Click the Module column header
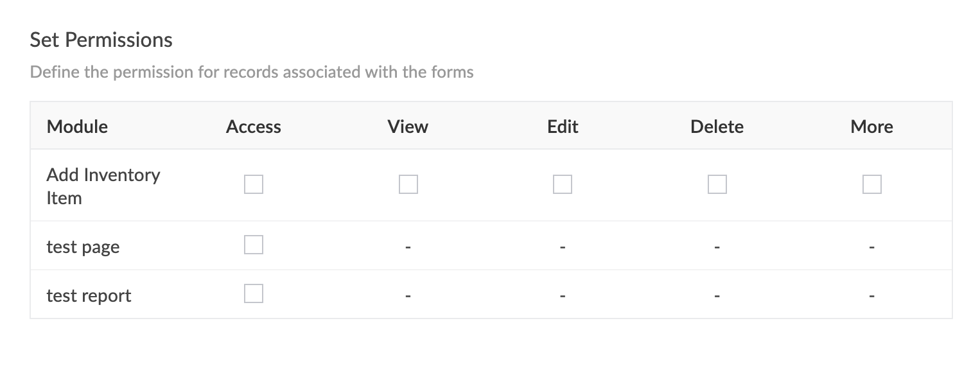 [x=77, y=127]
